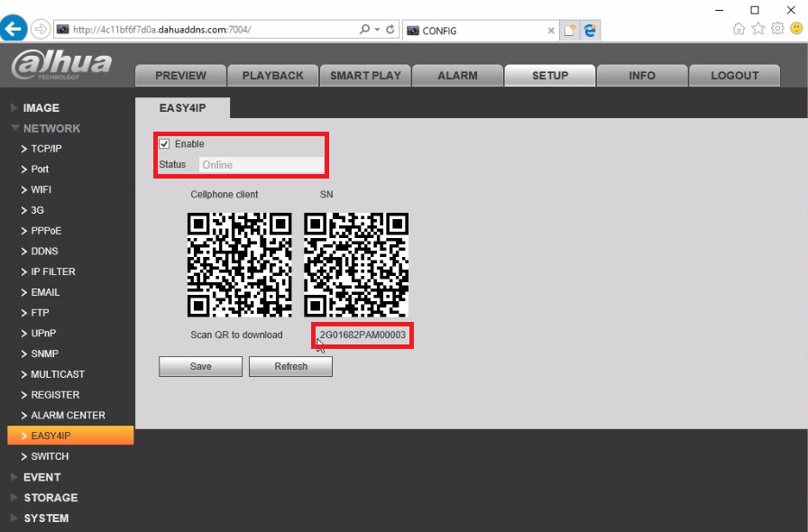Expand the STORAGE section
This screenshot has height=532, width=808.
[x=50, y=498]
